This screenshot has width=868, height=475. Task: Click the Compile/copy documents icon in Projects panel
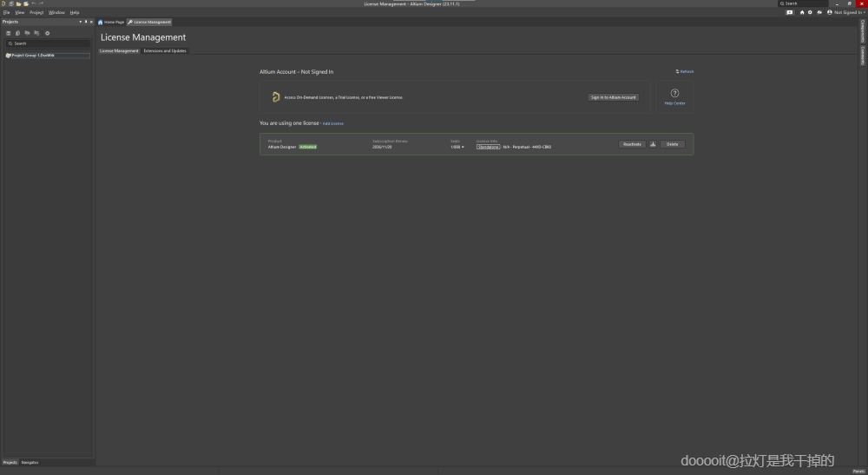click(x=17, y=33)
